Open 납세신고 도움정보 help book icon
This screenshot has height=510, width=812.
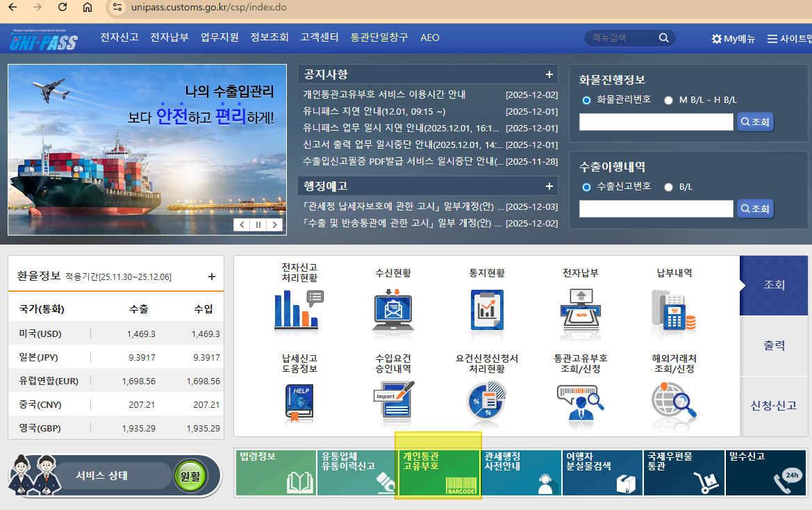coord(299,402)
